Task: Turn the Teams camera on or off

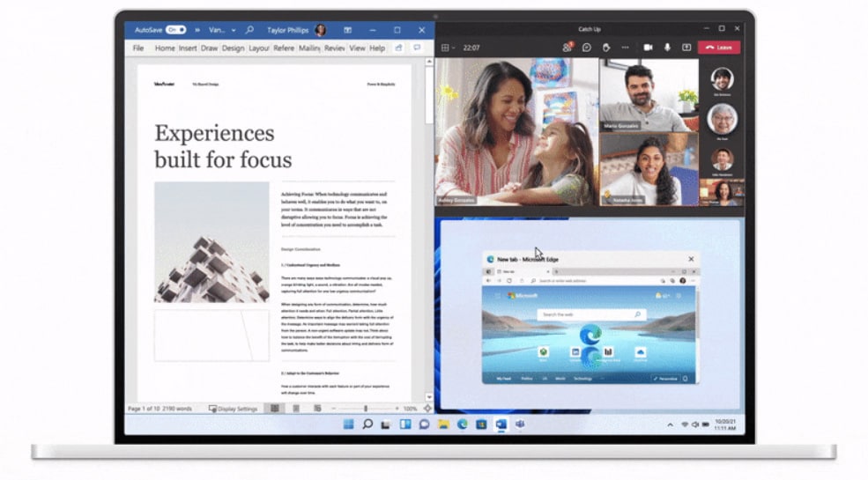Action: click(648, 47)
